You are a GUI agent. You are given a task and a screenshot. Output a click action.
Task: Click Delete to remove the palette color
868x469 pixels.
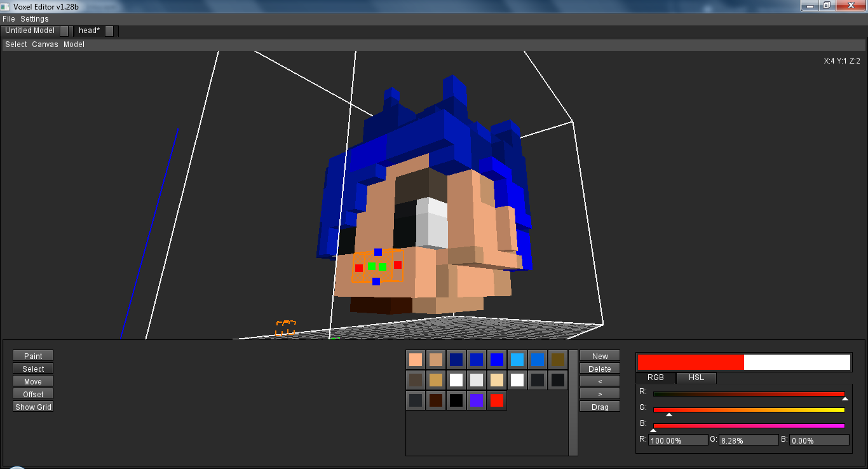(x=600, y=369)
